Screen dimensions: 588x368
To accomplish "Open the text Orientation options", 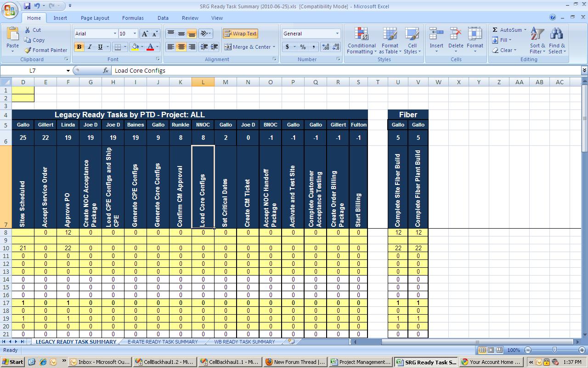I will click(x=205, y=34).
